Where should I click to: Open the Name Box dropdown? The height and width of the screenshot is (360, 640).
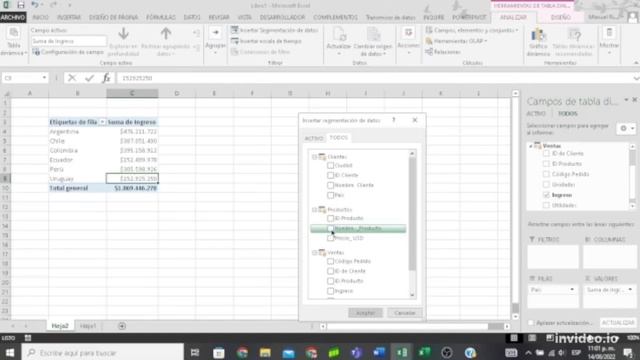pyautogui.click(x=44, y=78)
